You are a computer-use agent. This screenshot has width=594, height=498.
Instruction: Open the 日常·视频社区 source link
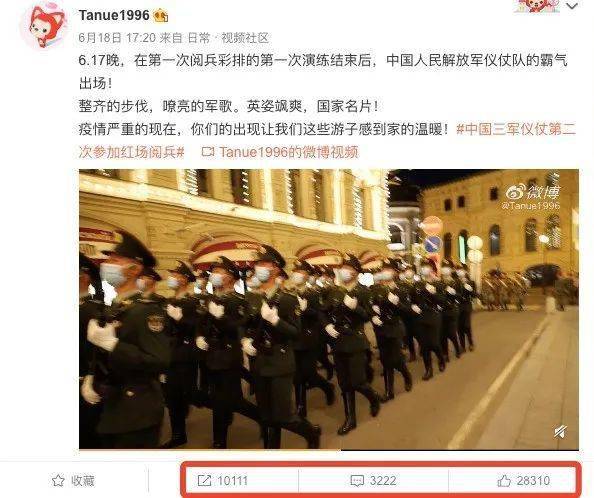[228, 37]
